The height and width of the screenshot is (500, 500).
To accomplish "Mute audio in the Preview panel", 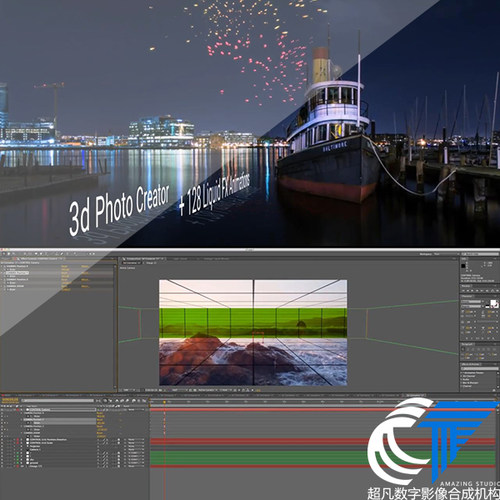I will (487, 291).
